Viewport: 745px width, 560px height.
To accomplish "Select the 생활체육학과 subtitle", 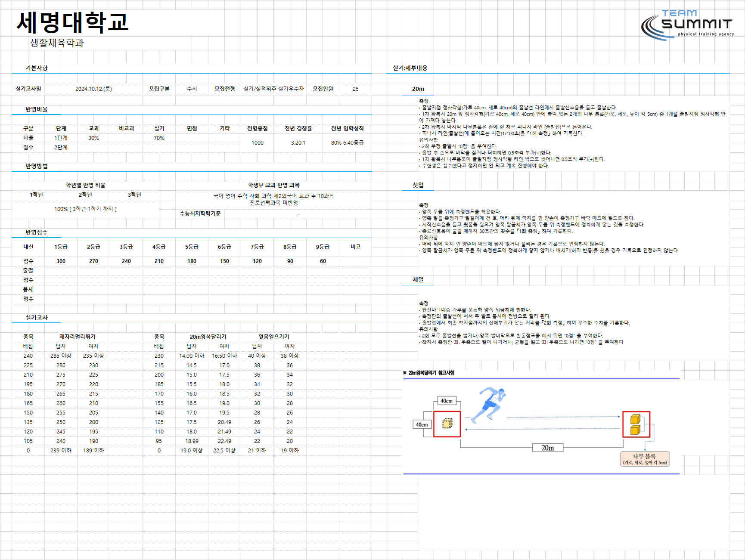I will pos(57,43).
